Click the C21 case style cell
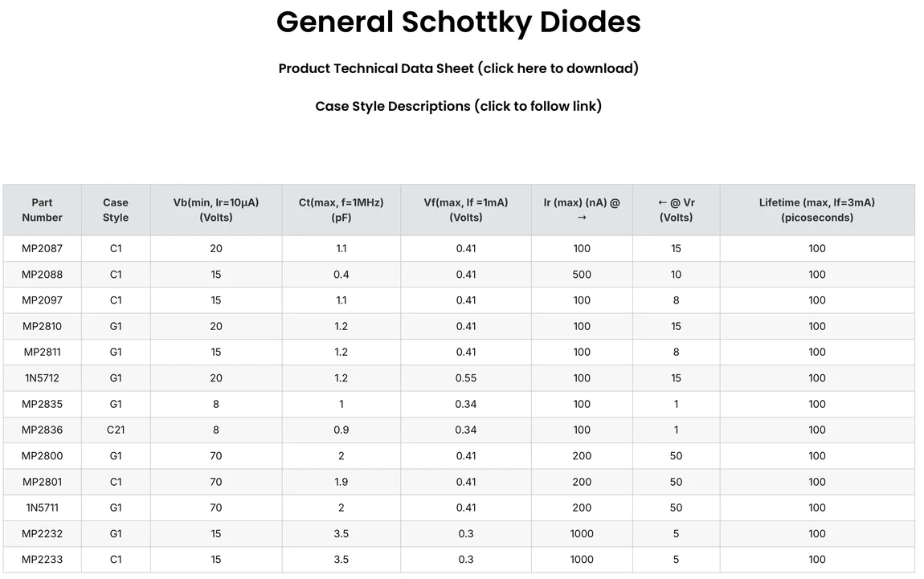The image size is (924, 579). click(x=116, y=430)
